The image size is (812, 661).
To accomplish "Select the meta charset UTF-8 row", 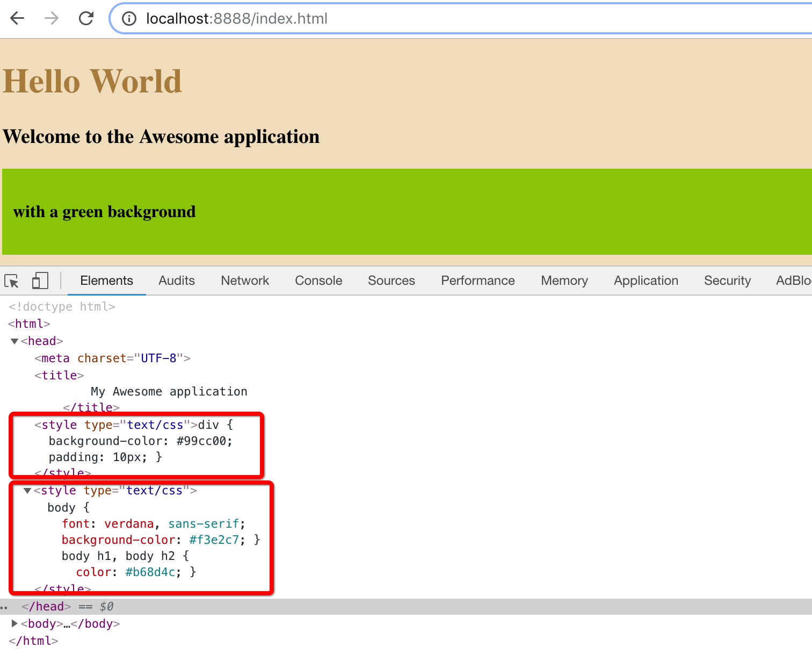I will [112, 358].
